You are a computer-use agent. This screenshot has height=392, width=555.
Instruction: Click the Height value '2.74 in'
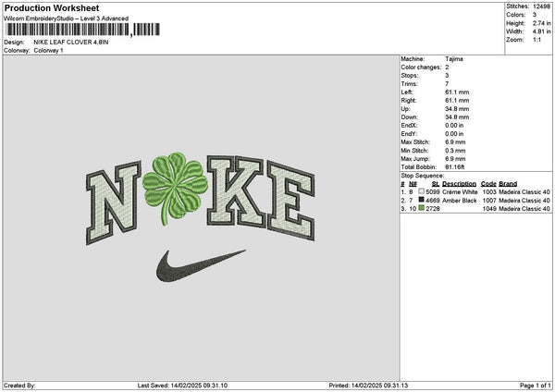541,23
